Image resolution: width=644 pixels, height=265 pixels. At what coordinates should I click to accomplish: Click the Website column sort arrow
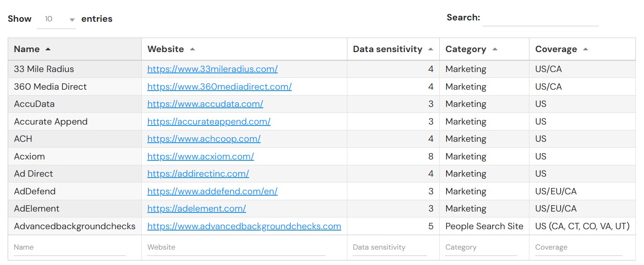tap(192, 49)
